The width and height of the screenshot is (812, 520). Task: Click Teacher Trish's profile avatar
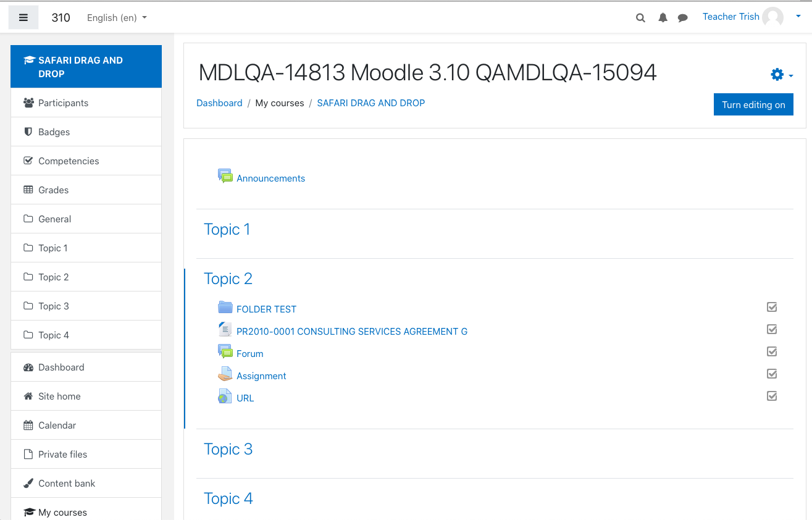pos(772,17)
